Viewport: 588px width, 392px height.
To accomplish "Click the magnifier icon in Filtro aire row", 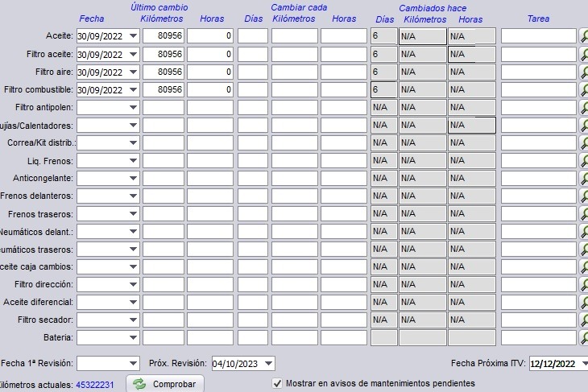I will click(584, 72).
